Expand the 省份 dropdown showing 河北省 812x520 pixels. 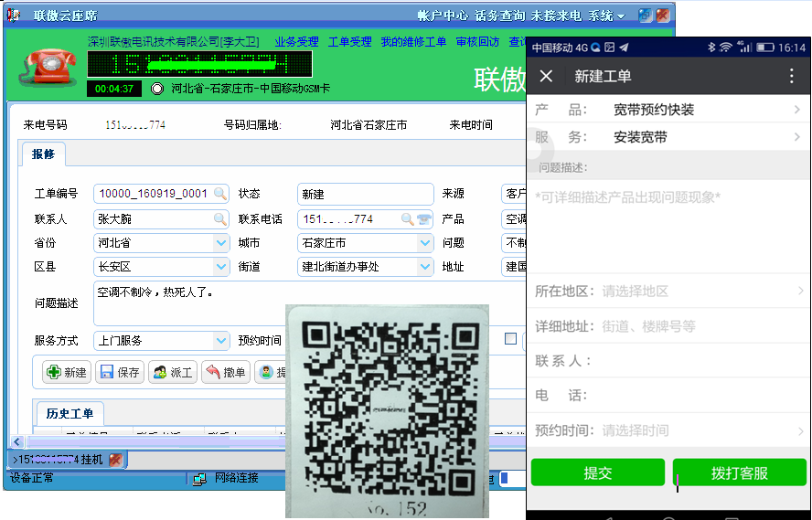tap(220, 243)
